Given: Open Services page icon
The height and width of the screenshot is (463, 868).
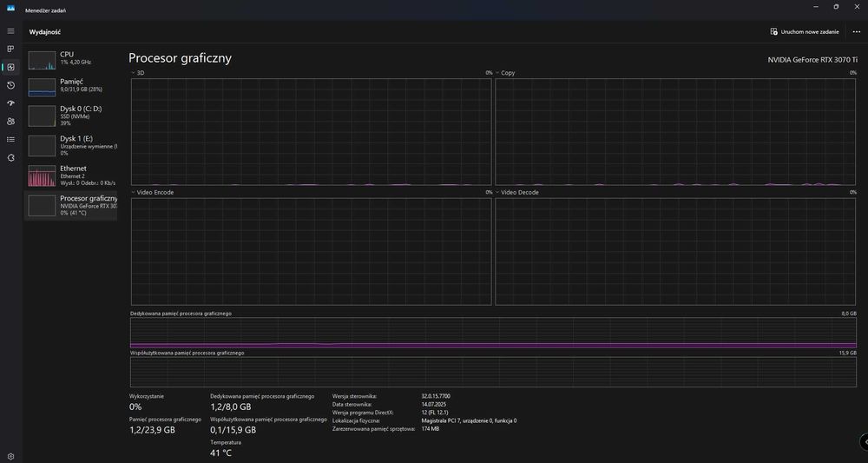Looking at the screenshot, I should pyautogui.click(x=10, y=158).
